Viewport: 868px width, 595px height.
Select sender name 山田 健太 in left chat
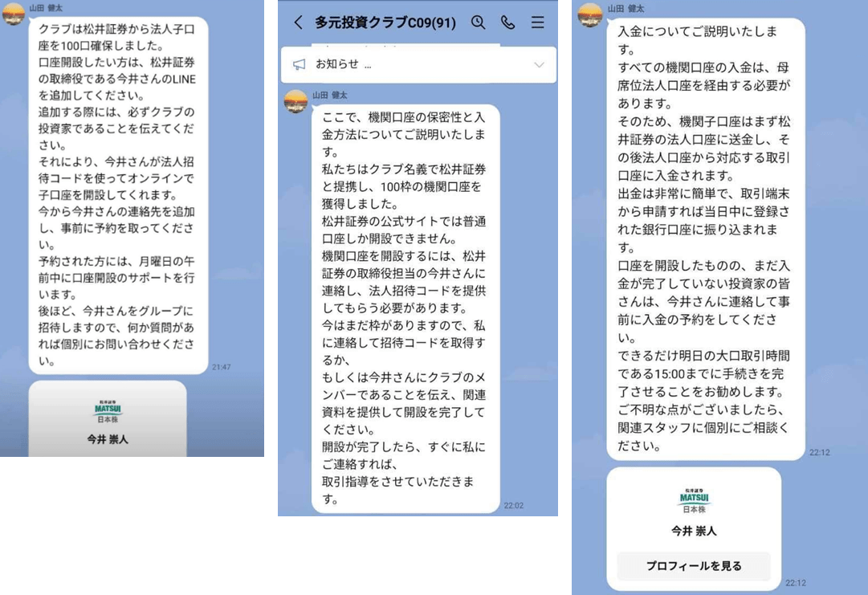point(46,8)
